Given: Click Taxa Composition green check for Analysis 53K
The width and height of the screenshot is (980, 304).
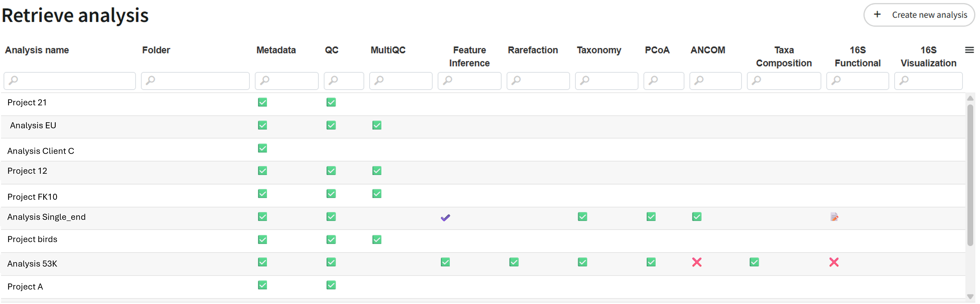Looking at the screenshot, I should (754, 262).
